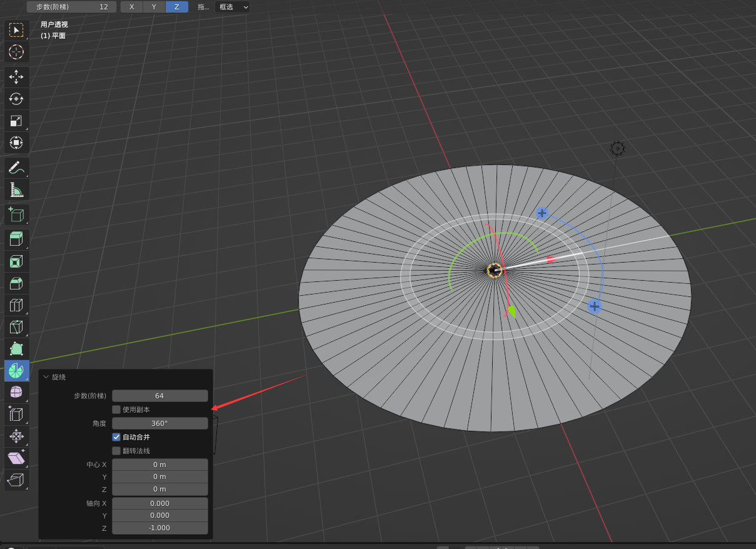This screenshot has width=756, height=549.
Task: Set spin axis to Y in header
Action: coord(154,7)
